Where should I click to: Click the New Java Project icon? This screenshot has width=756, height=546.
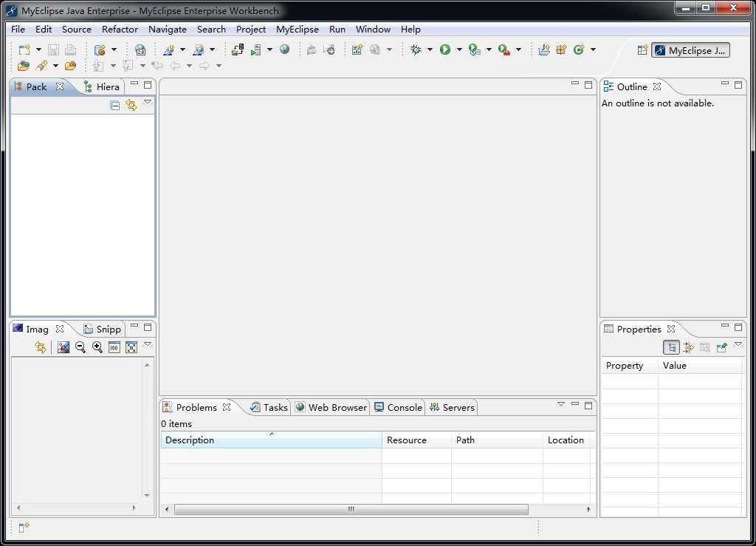544,50
